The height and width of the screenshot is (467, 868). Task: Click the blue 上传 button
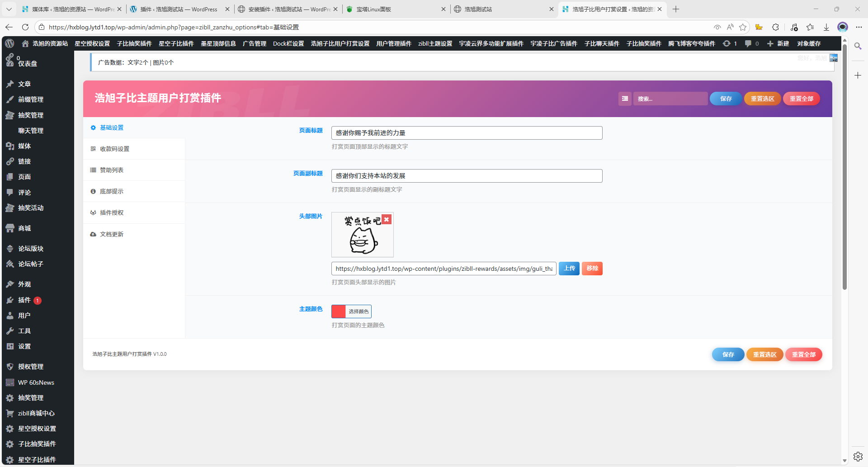[x=569, y=269]
